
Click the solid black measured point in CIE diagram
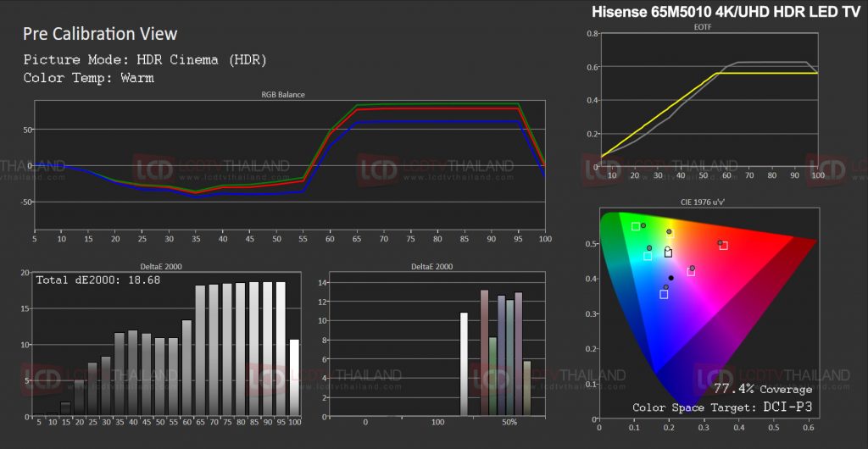[671, 278]
